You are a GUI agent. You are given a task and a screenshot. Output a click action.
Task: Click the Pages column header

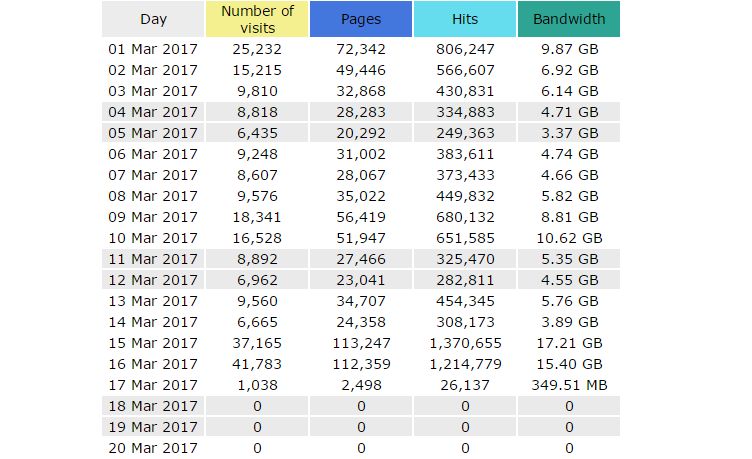[361, 19]
